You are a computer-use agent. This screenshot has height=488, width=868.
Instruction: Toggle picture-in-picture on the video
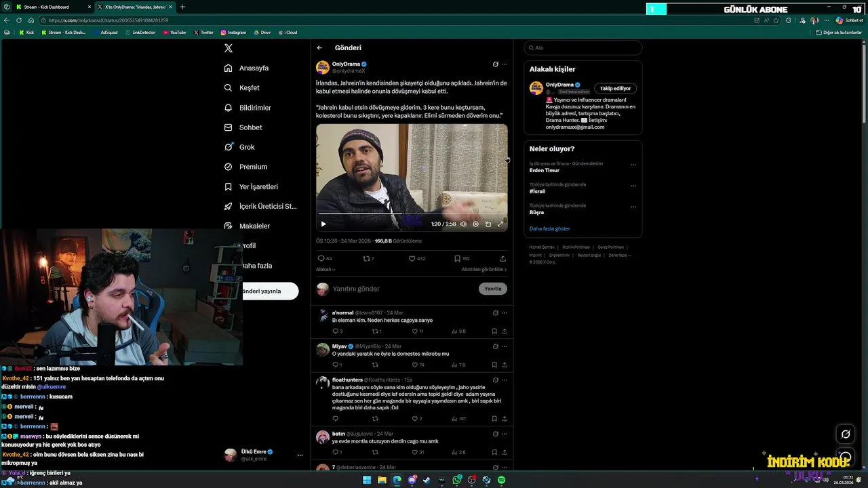tap(488, 224)
